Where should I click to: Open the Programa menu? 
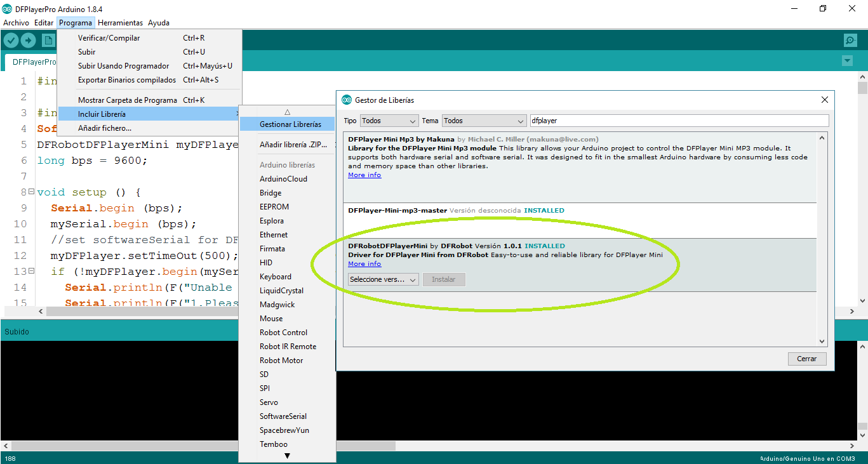tap(76, 23)
